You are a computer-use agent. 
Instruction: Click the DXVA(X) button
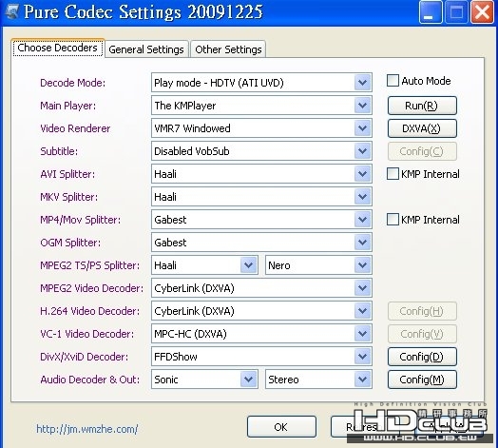422,128
